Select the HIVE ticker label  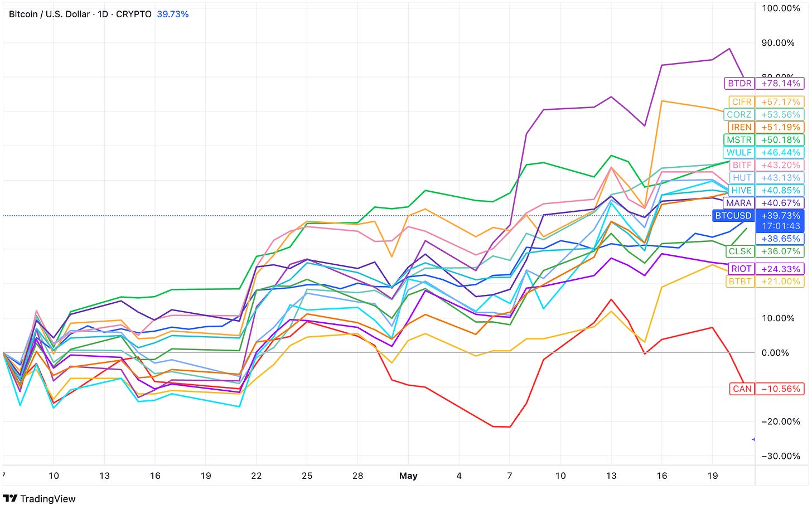[741, 190]
